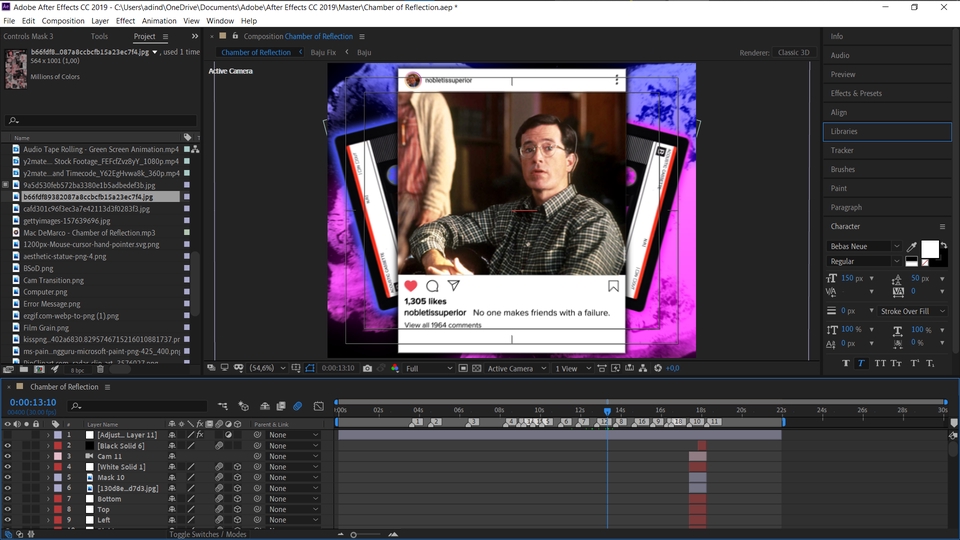Click Toggle Switches / Modes button
This screenshot has width=960, height=540.
(208, 534)
